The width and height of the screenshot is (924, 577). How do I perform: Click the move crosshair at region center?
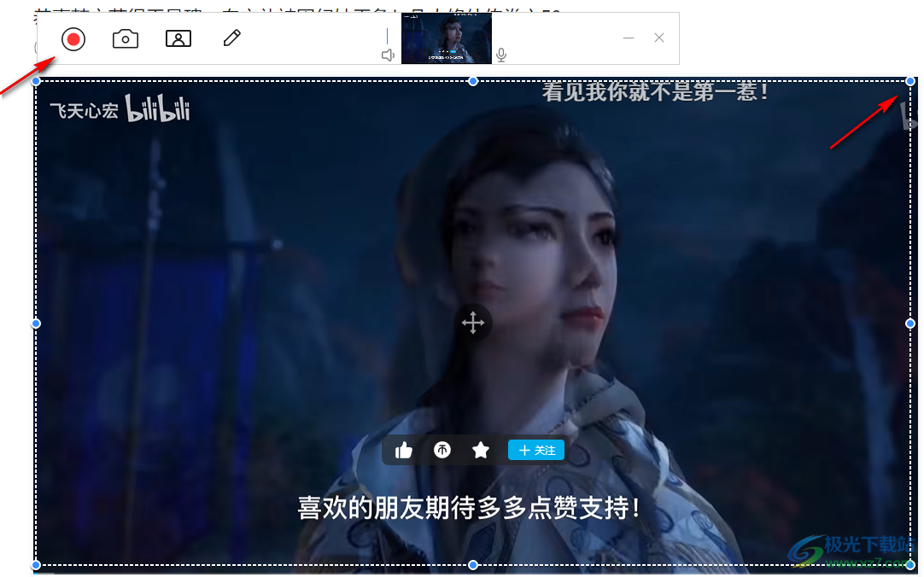(x=472, y=323)
